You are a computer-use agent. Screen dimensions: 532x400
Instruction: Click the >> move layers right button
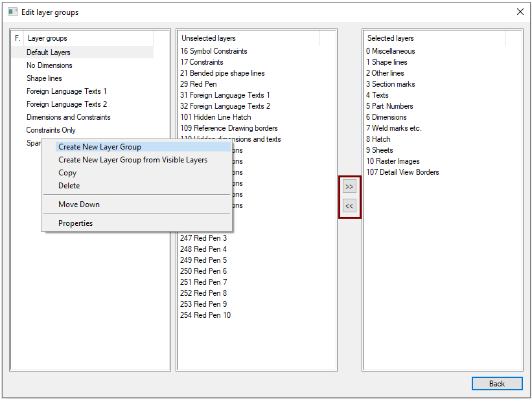pyautogui.click(x=349, y=186)
